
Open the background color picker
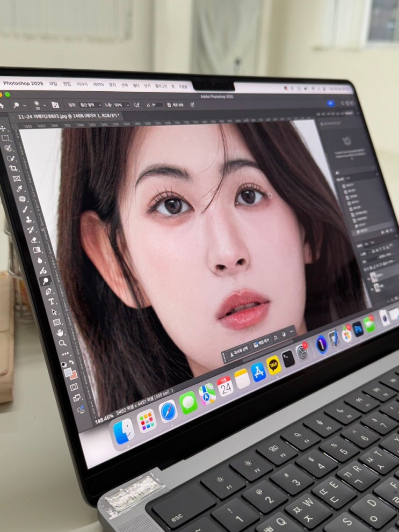tap(74, 375)
